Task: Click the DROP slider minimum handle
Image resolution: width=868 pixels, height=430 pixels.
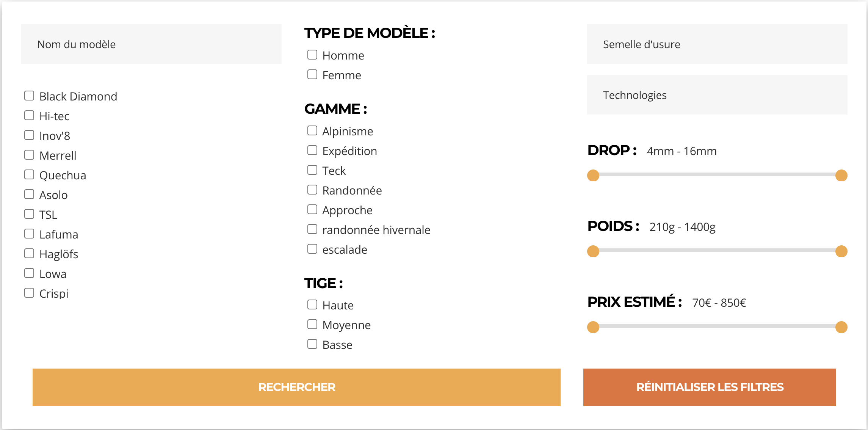Action: pyautogui.click(x=593, y=176)
